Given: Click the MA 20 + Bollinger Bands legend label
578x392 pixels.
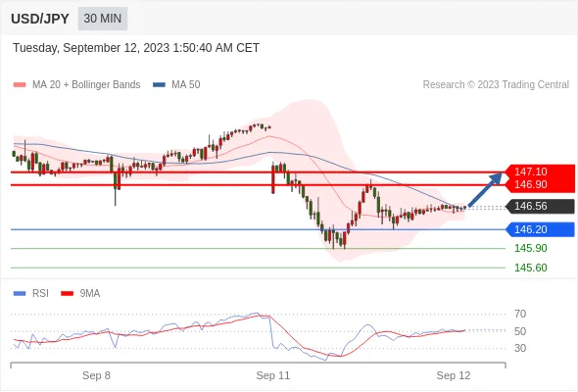Looking at the screenshot, I should pyautogui.click(x=86, y=85).
